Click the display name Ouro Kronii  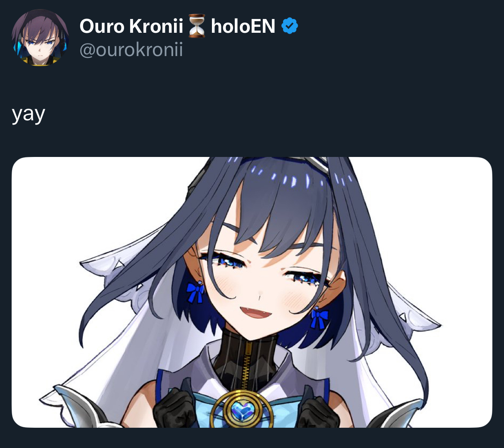131,26
